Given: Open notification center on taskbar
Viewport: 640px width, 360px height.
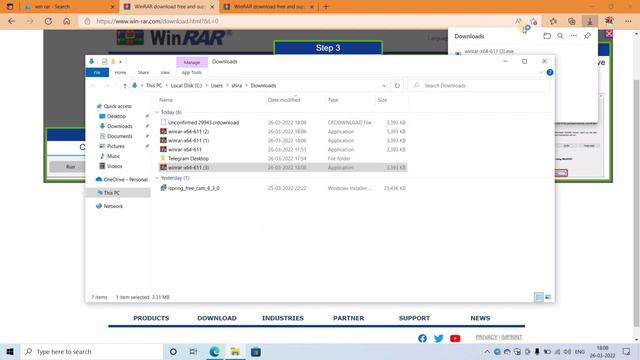Looking at the screenshot, I should click(627, 352).
